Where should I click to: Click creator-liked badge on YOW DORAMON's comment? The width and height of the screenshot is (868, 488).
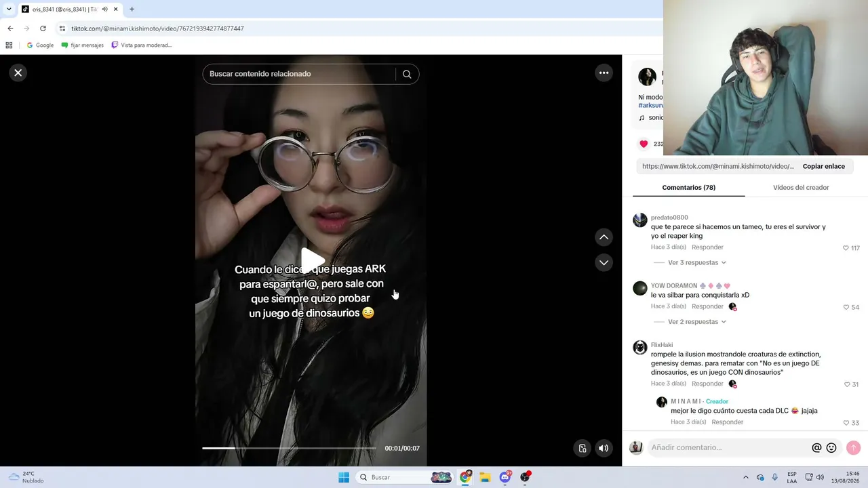(732, 306)
